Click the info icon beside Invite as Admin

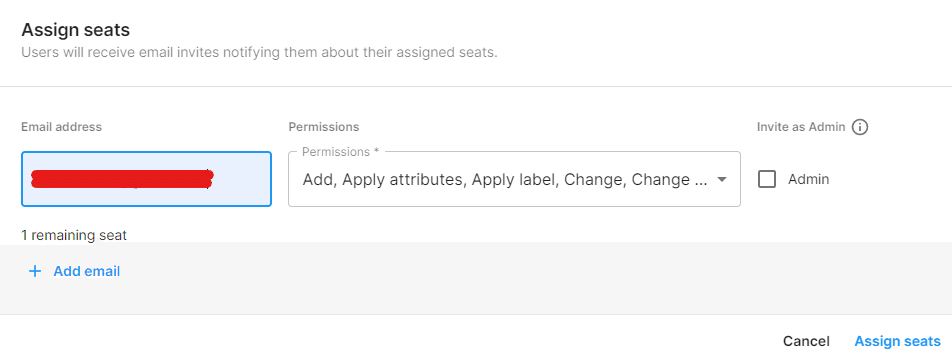(x=860, y=127)
